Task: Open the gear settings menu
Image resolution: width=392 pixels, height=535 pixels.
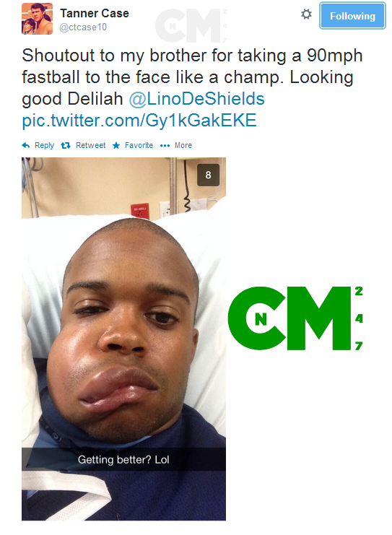Action: [x=306, y=14]
